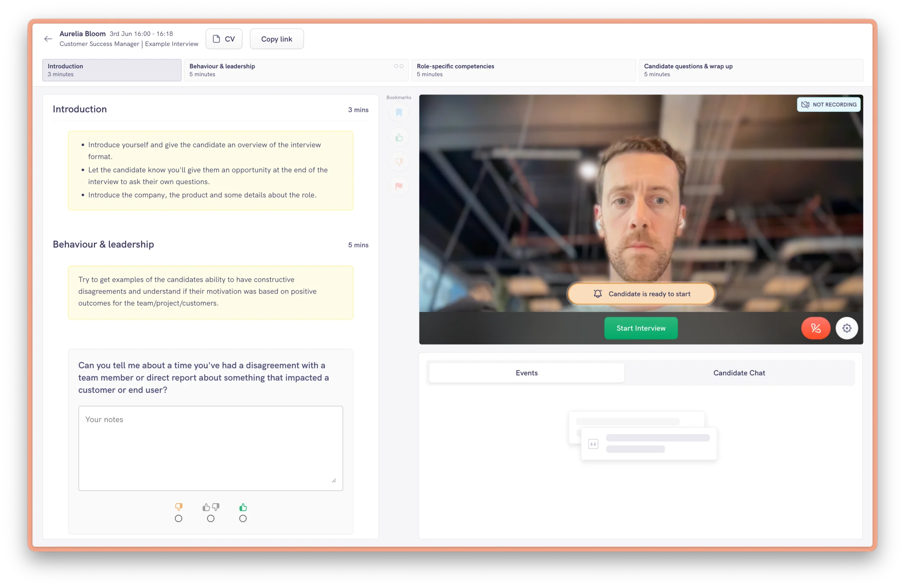Start the interview
Image resolution: width=905 pixels, height=588 pixels.
(x=641, y=328)
